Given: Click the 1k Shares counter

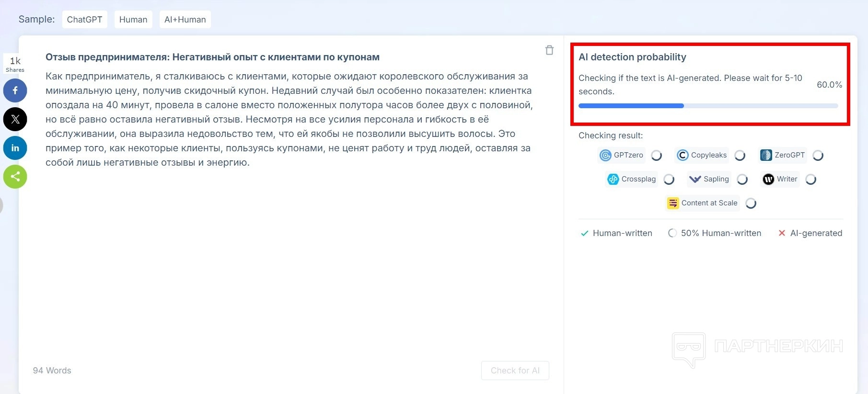Looking at the screenshot, I should (x=15, y=64).
